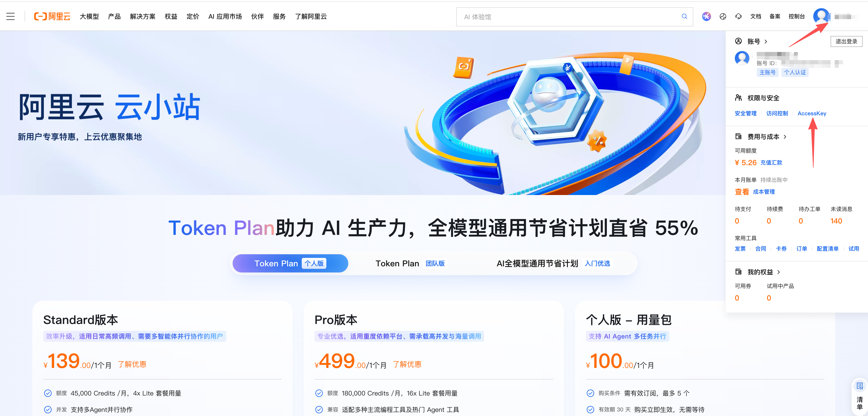Open the 访问控制 link

[777, 113]
